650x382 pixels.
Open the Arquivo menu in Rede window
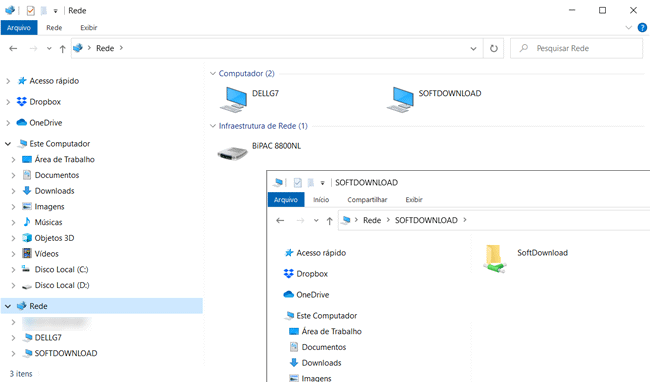coord(19,28)
